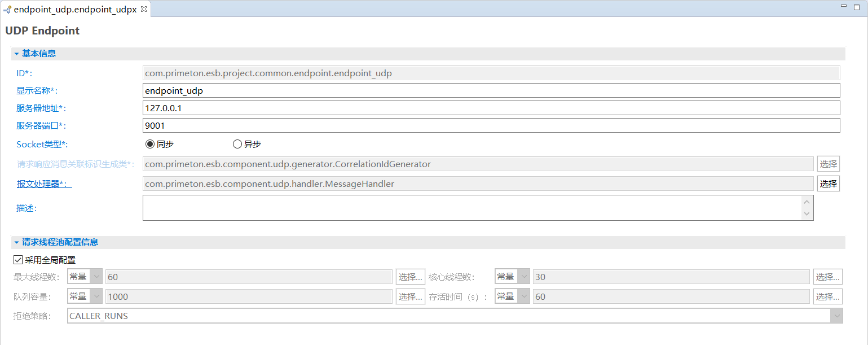Click 选择 button for 报文处理器

coord(828,184)
